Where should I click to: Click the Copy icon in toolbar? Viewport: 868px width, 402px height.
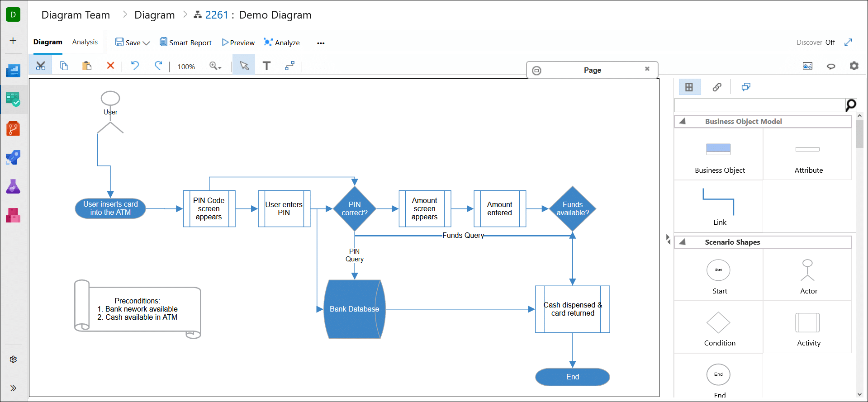(x=64, y=66)
